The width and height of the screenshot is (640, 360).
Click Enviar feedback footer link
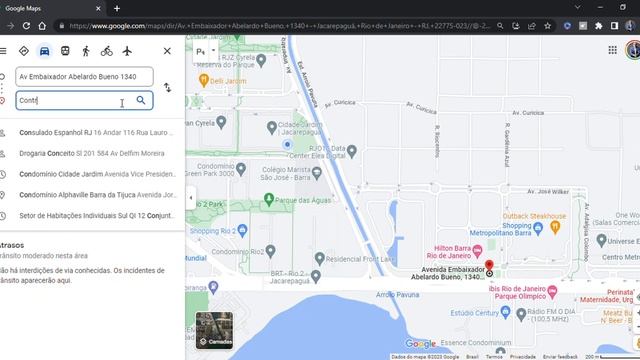pos(560,357)
